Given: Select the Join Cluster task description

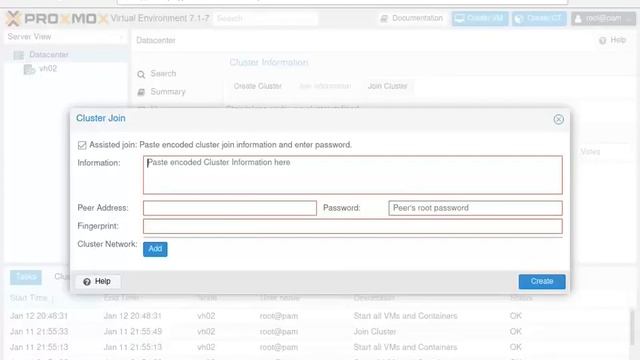Looking at the screenshot, I should (x=375, y=331).
